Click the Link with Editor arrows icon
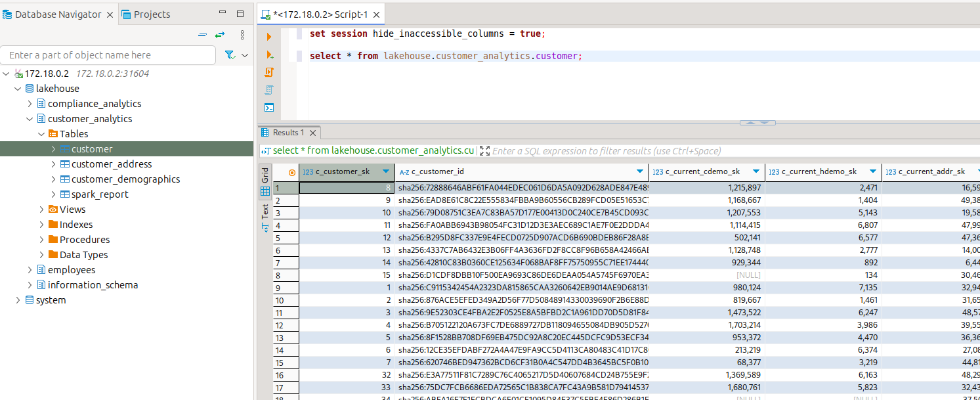 [x=220, y=35]
